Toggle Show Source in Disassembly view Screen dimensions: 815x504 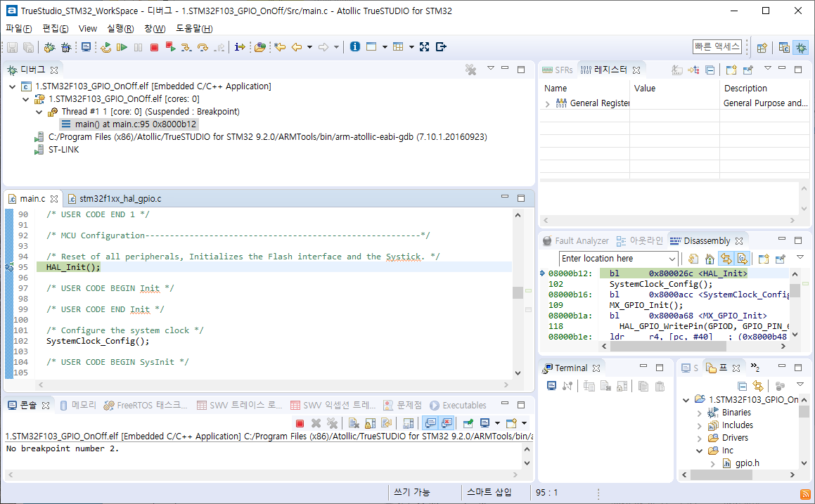click(742, 259)
